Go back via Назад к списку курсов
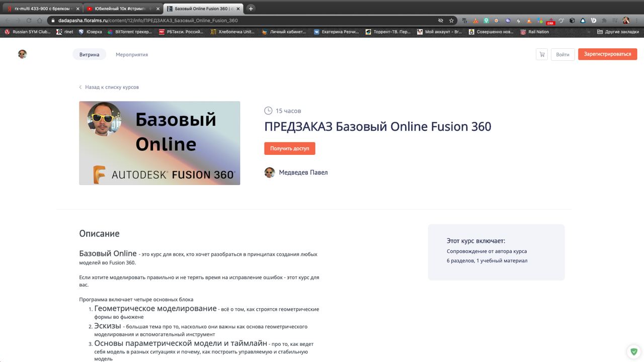Image resolution: width=644 pixels, height=362 pixels. click(109, 87)
